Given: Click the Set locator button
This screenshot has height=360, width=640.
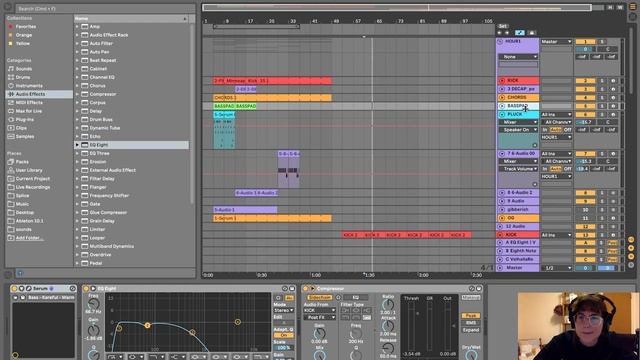Looking at the screenshot, I should tap(502, 26).
